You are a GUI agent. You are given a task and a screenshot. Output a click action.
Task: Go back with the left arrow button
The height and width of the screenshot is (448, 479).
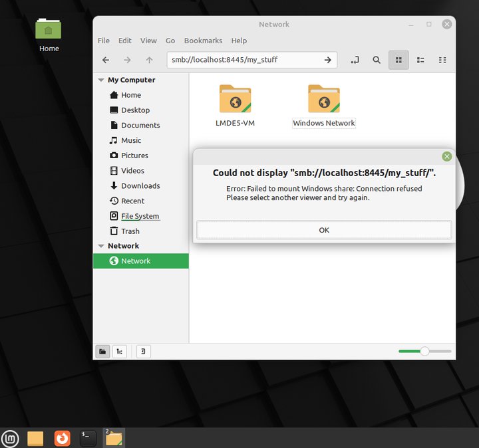[x=106, y=60]
